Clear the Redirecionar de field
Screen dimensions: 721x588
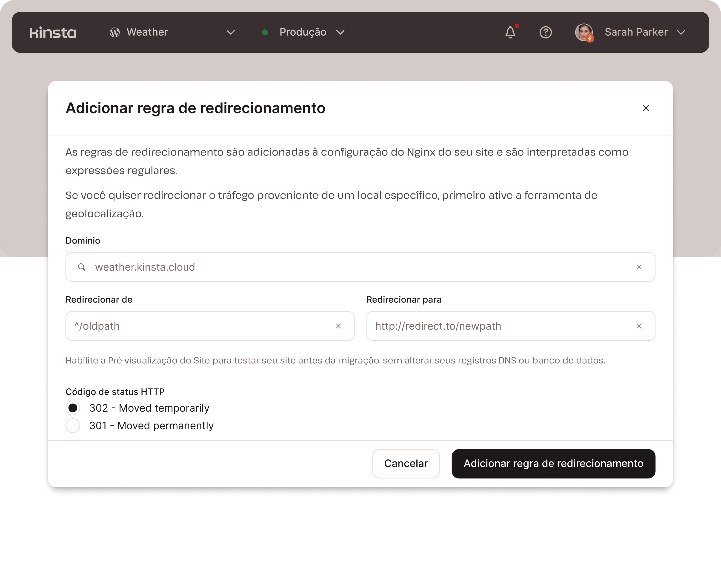coord(338,326)
